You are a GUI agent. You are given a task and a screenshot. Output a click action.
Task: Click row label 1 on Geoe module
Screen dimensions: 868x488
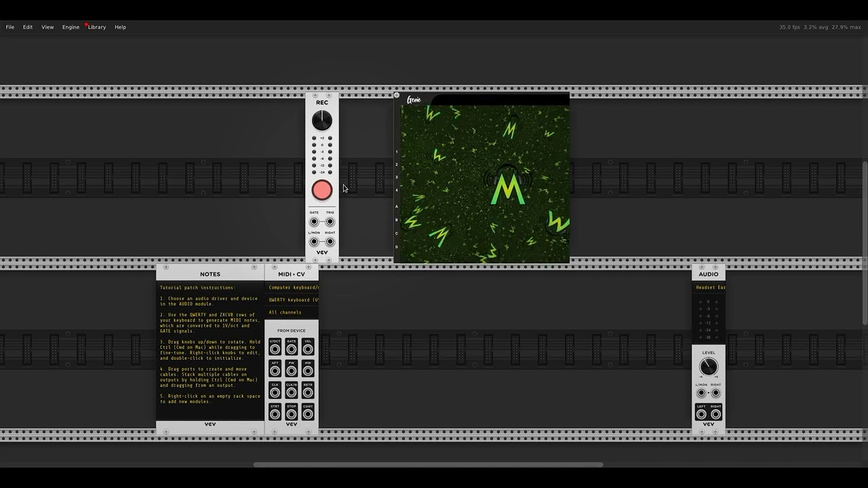tap(397, 152)
